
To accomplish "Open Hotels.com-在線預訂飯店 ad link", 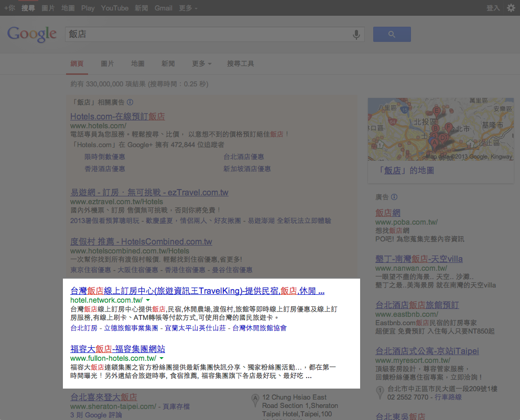I will pyautogui.click(x=117, y=117).
